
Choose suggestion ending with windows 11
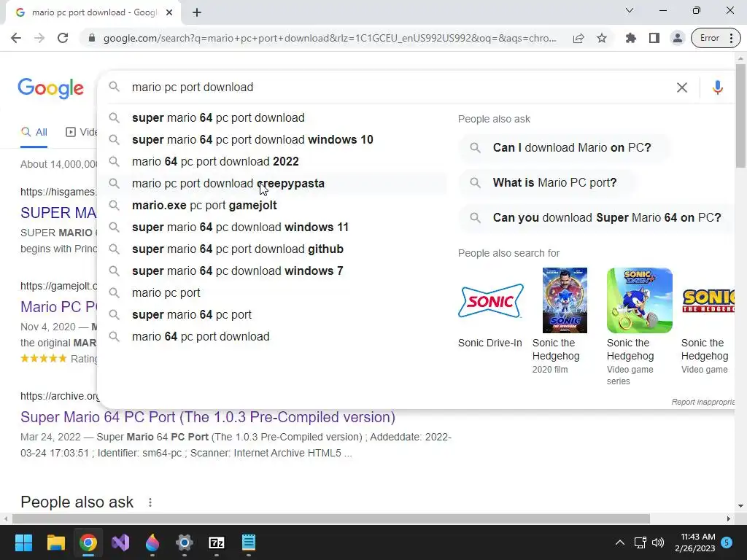point(273,227)
